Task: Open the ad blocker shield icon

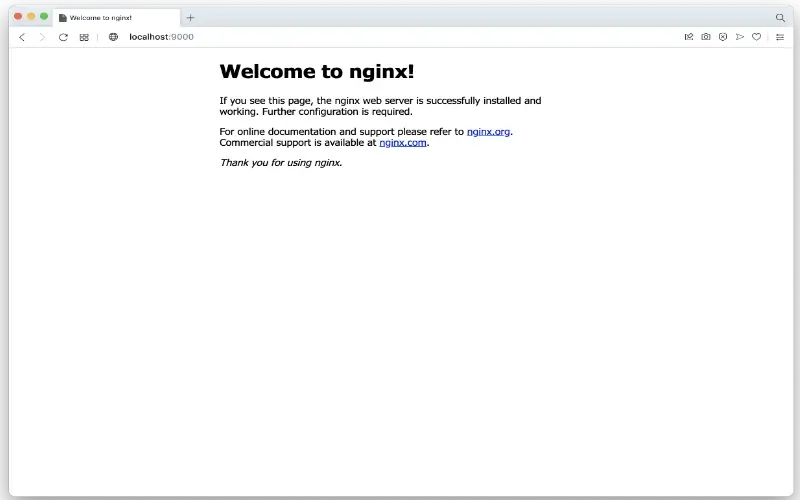Action: tap(723, 37)
